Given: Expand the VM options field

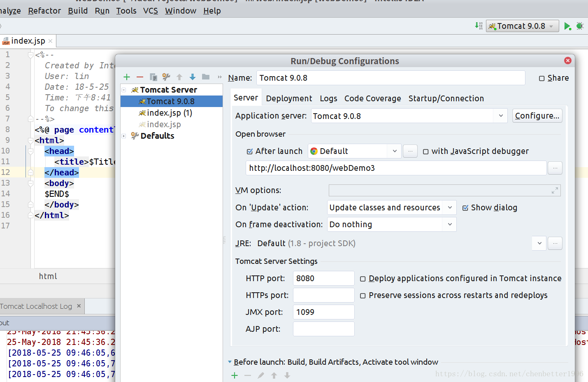Looking at the screenshot, I should pos(555,191).
